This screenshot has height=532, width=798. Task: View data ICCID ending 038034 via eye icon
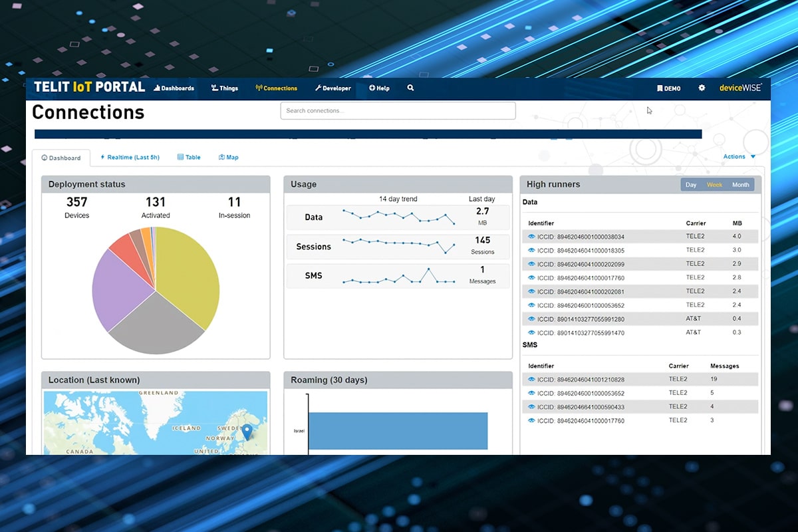pyautogui.click(x=531, y=237)
